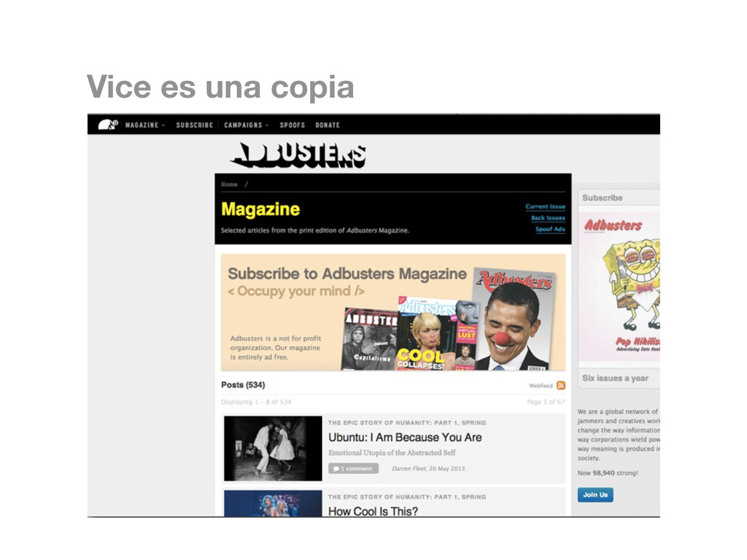Select Donate in the navbar
Image resolution: width=747 pixels, height=560 pixels.
328,125
